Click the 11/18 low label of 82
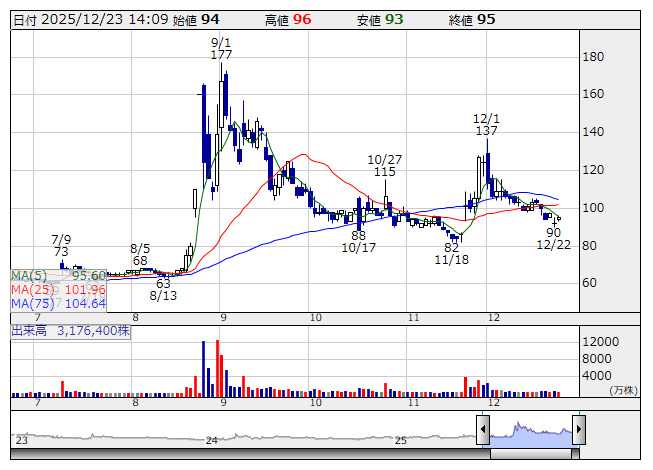653x470 pixels. tap(451, 253)
